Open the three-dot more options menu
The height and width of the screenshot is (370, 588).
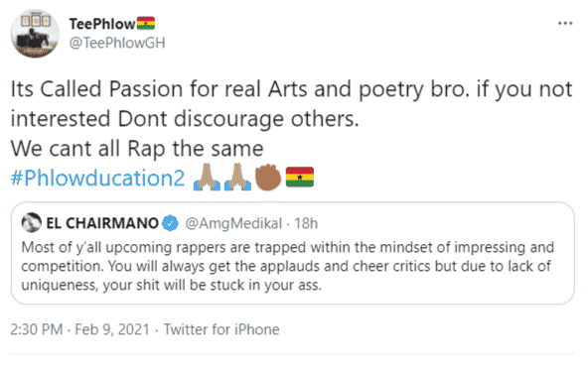point(565,23)
